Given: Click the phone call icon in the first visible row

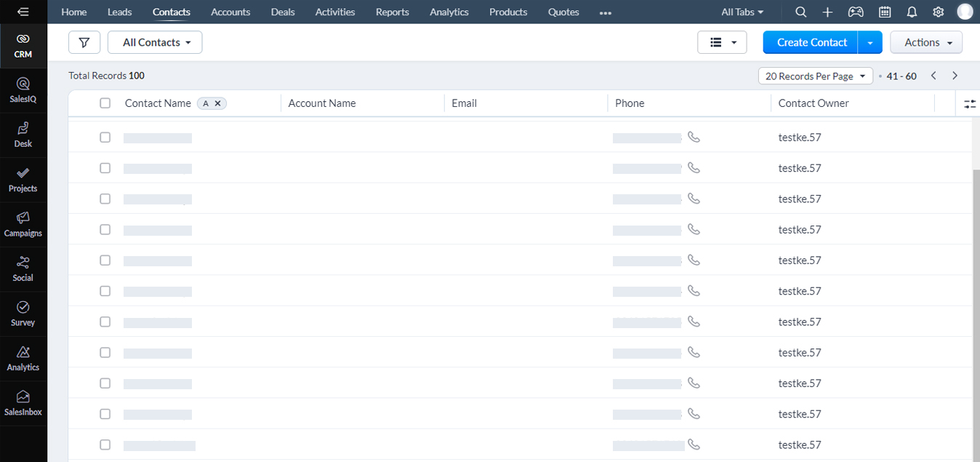Looking at the screenshot, I should [694, 137].
